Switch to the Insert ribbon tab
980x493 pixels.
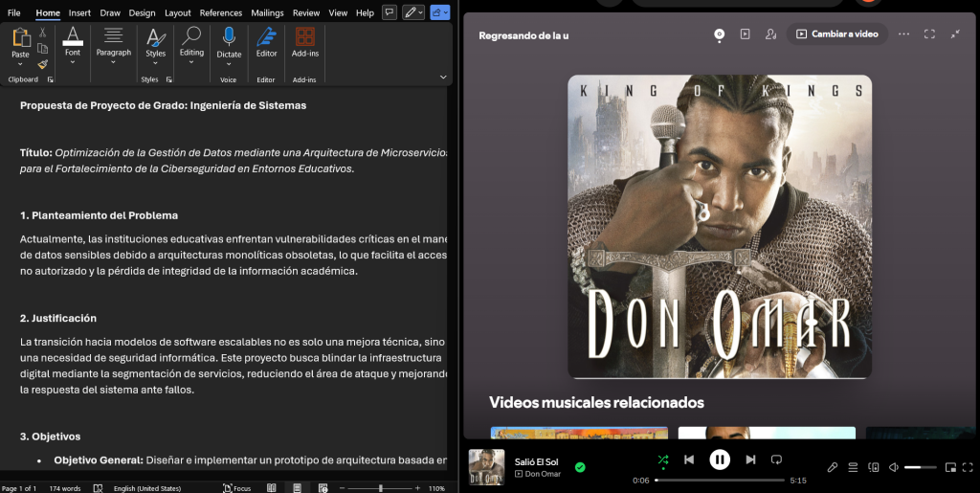point(79,12)
